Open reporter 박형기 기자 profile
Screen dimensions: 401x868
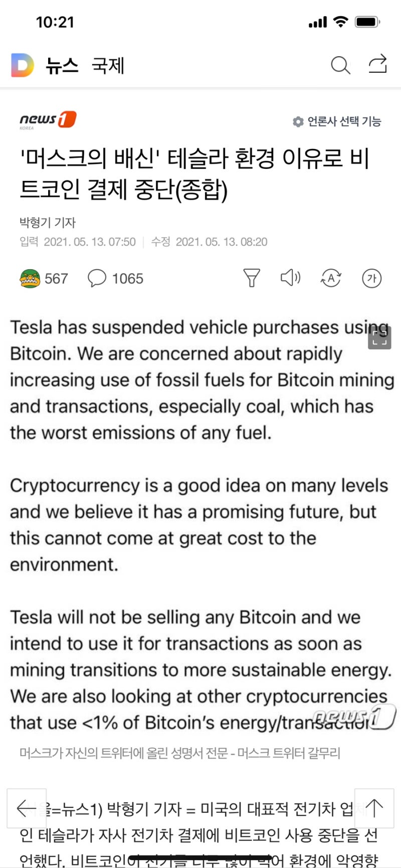click(x=48, y=222)
